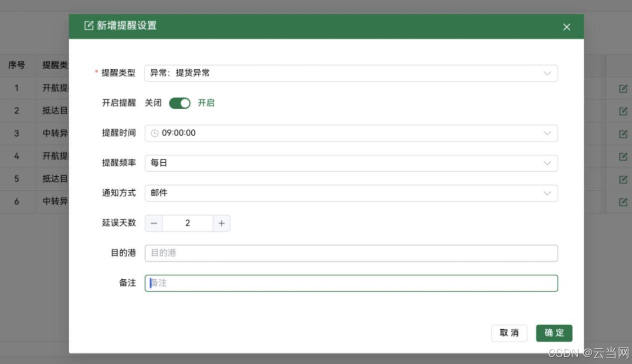Click edit icon in row 5 of background table

point(623,179)
